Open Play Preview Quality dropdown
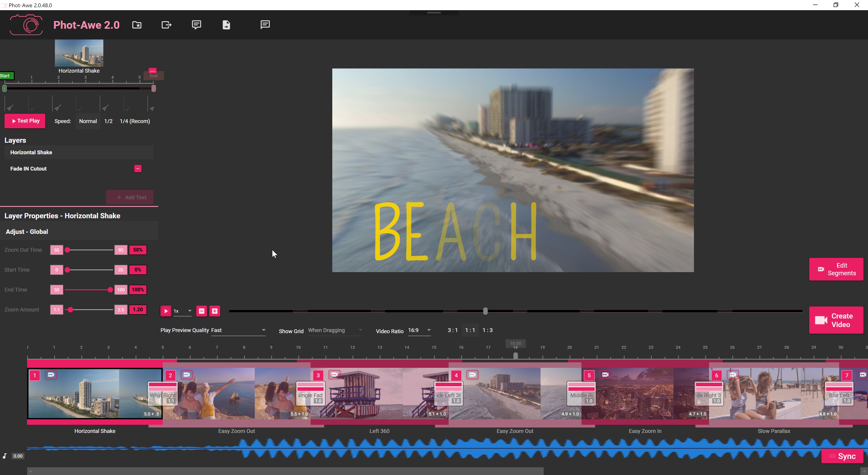 click(238, 330)
